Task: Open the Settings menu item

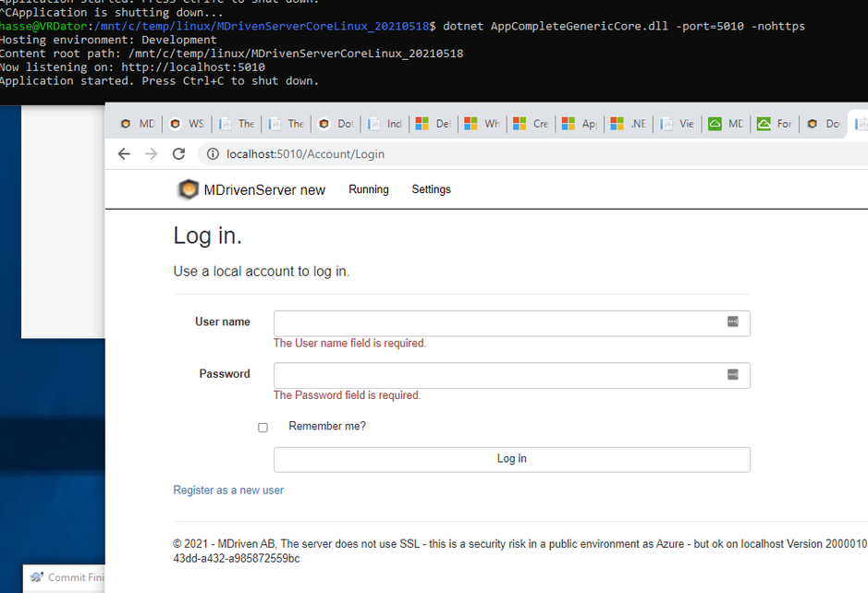Action: (x=432, y=189)
